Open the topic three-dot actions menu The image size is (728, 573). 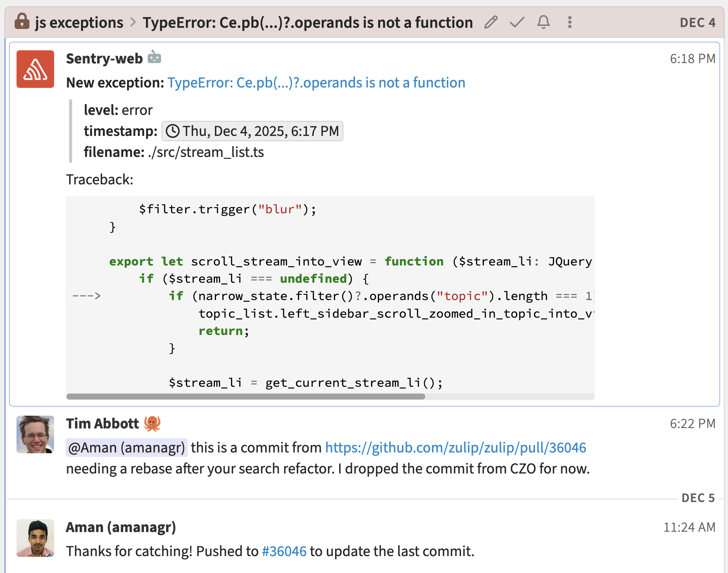[x=569, y=23]
